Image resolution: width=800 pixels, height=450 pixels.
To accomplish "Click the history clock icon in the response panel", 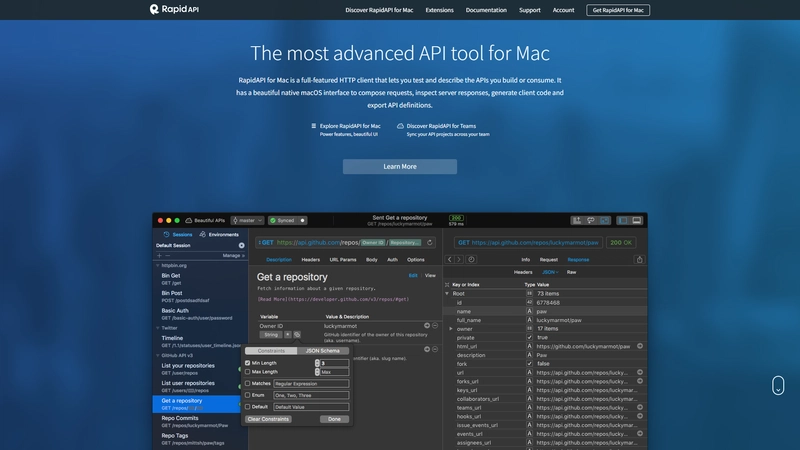I will tap(471, 259).
